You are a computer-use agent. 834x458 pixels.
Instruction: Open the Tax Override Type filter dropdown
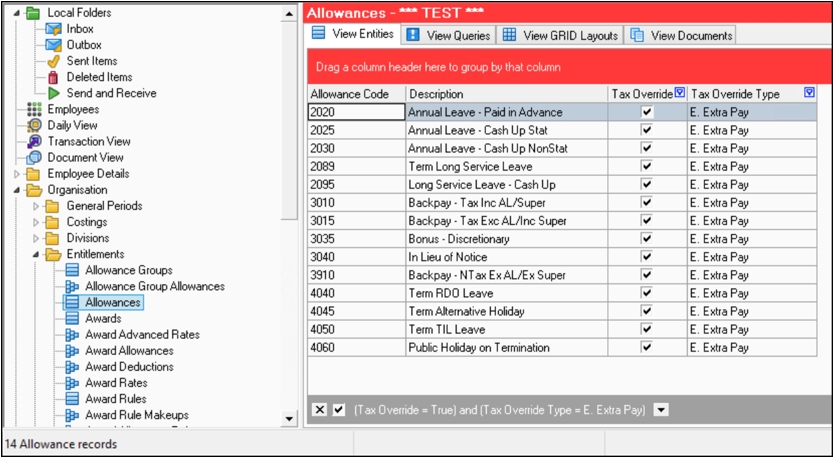pyautogui.click(x=809, y=93)
